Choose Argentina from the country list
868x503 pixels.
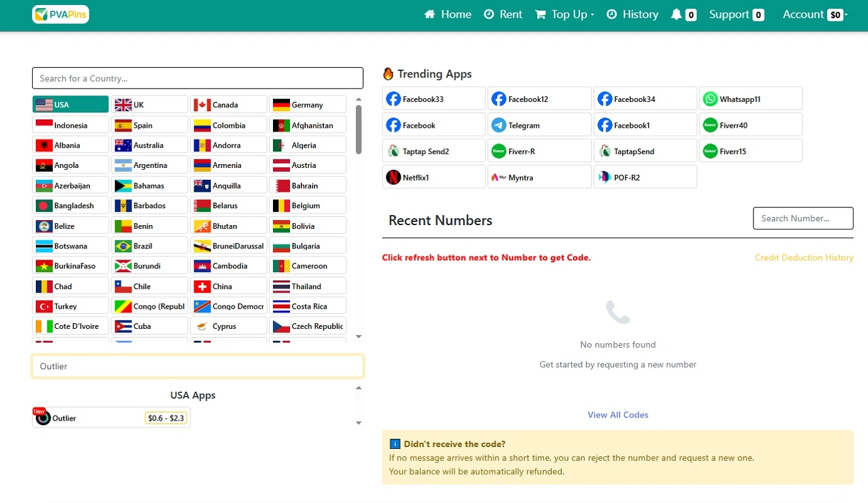150,165
